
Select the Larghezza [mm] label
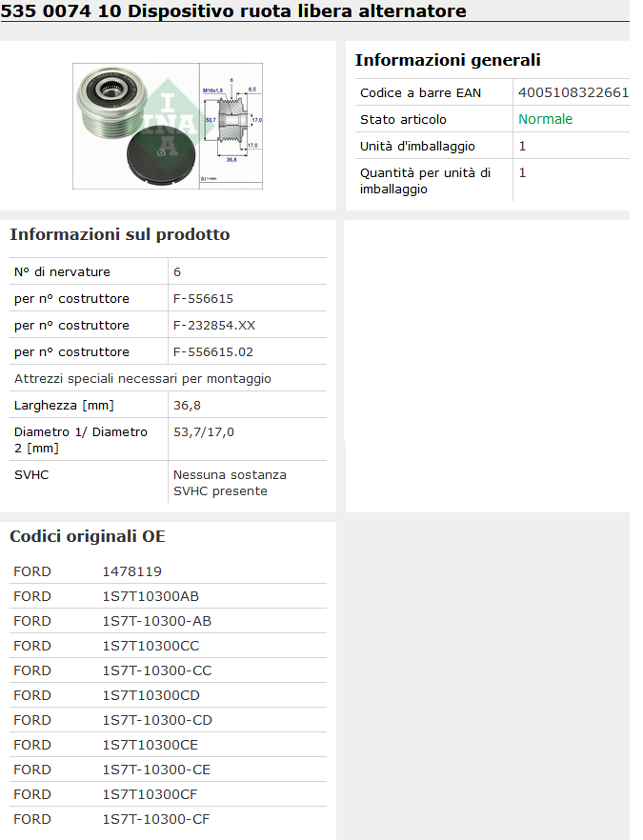pyautogui.click(x=64, y=406)
